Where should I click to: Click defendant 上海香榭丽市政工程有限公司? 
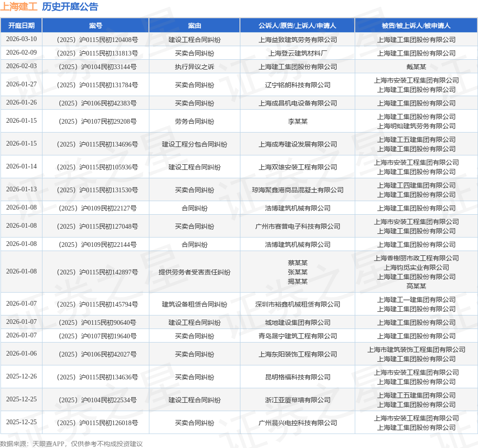click(416, 258)
